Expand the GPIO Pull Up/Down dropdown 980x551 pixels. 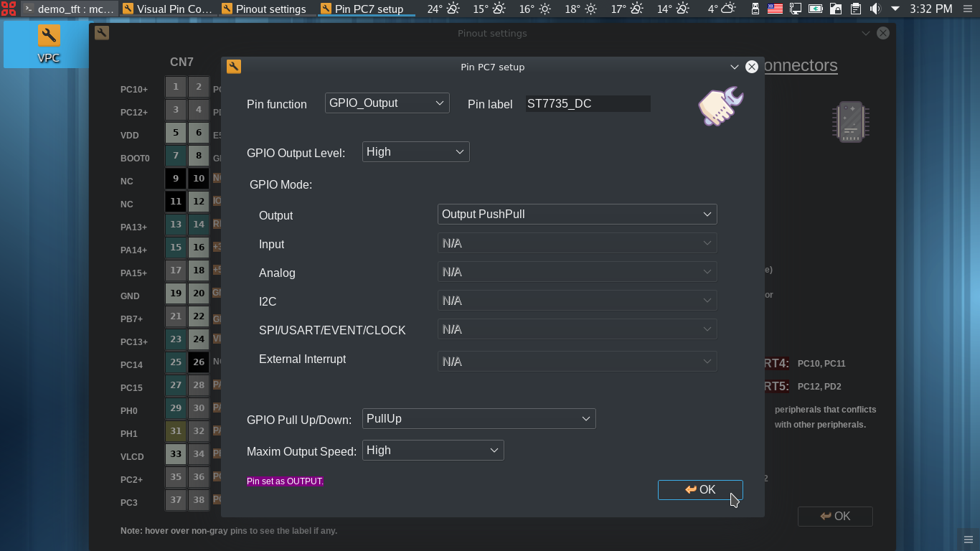[479, 419]
